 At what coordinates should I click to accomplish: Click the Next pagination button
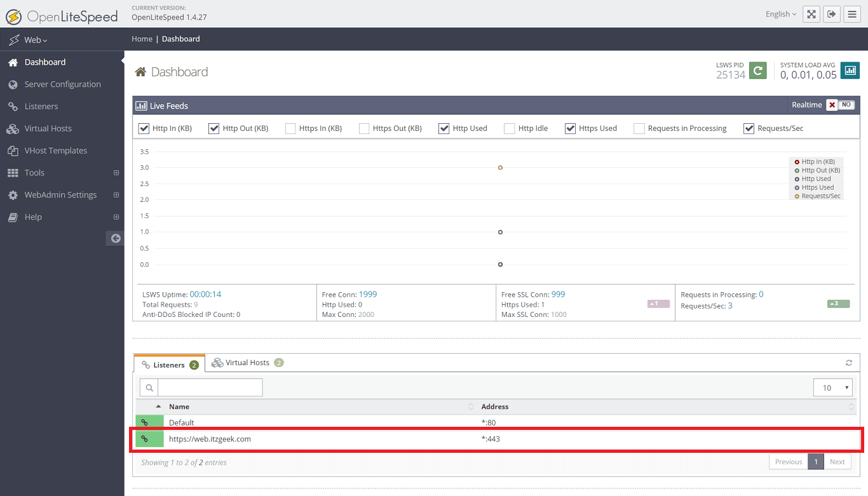837,462
